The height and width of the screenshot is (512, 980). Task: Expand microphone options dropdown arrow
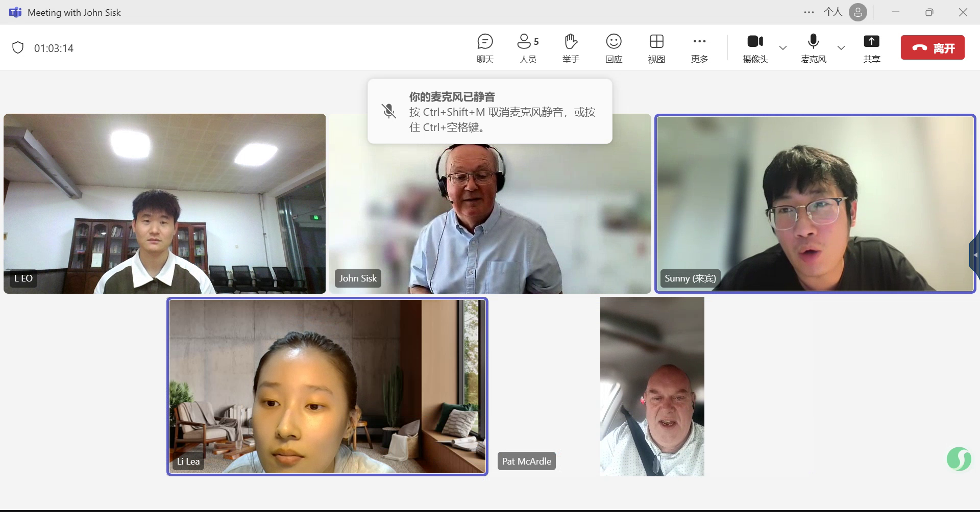tap(841, 48)
